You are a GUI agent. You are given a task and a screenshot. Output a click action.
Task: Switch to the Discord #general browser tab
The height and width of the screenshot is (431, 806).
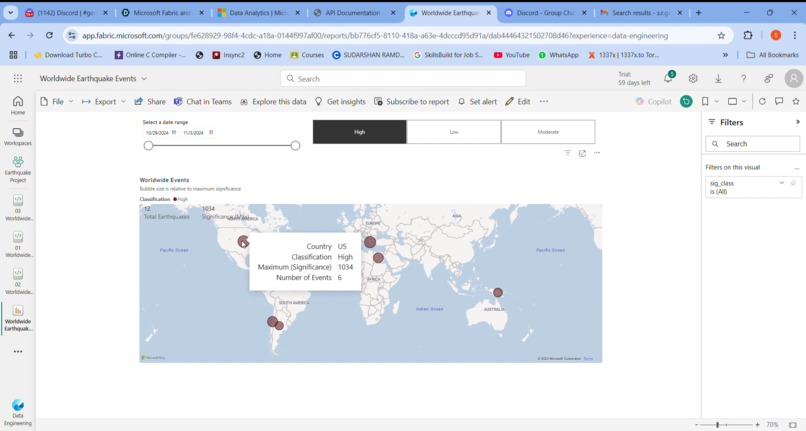click(x=66, y=13)
